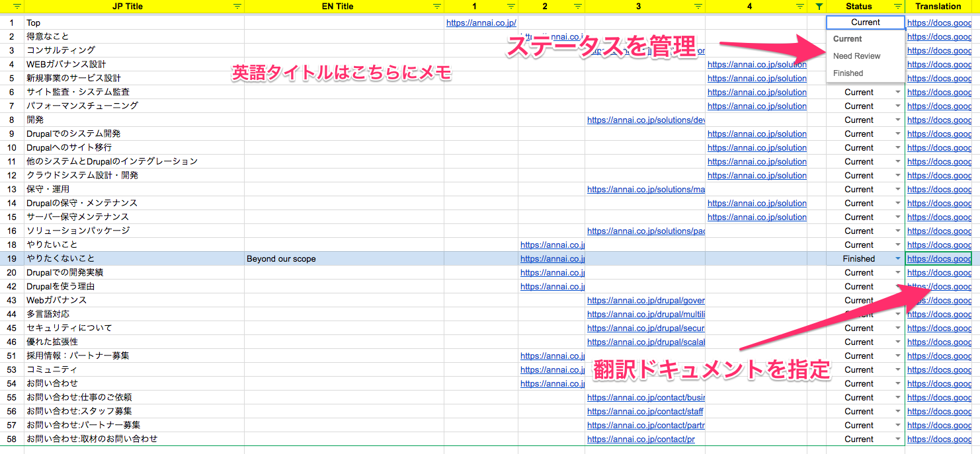Viewport: 980px width, 454px height.
Task: Open filter for column header 1
Action: [511, 7]
